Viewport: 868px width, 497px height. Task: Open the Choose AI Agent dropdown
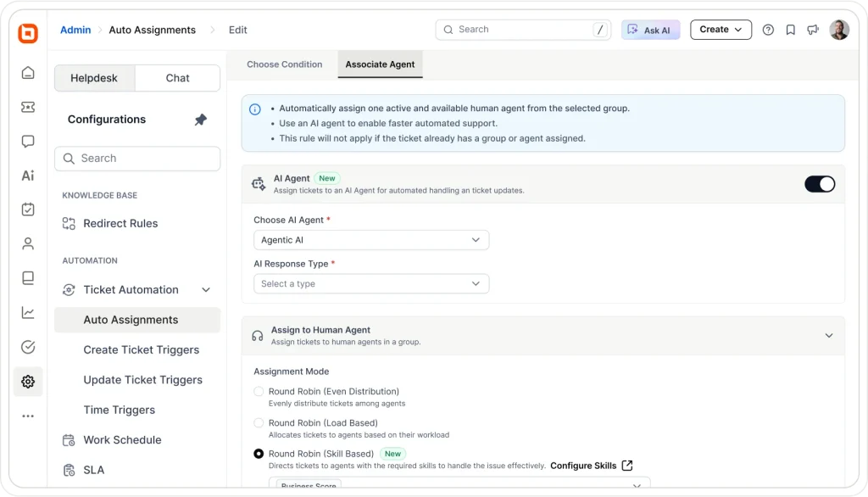point(371,240)
